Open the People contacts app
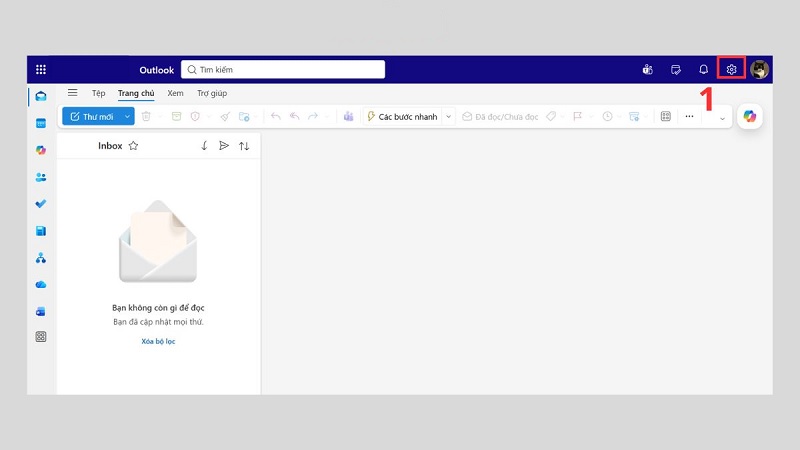The height and width of the screenshot is (450, 800). point(41,177)
